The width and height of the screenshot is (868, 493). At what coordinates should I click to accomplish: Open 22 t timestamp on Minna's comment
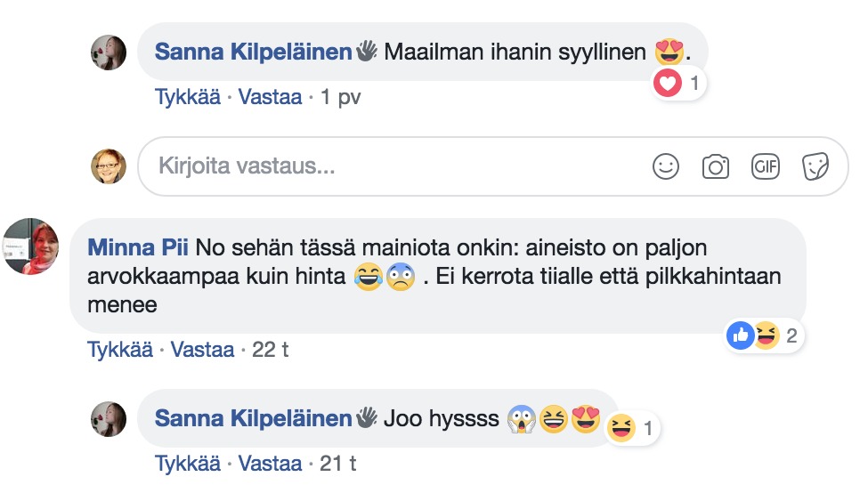[x=270, y=350]
